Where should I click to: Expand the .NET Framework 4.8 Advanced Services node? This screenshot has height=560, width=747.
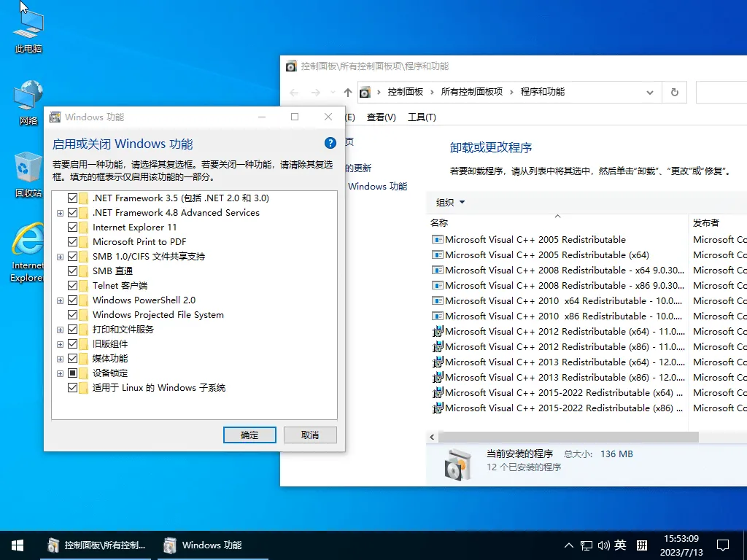click(x=60, y=212)
